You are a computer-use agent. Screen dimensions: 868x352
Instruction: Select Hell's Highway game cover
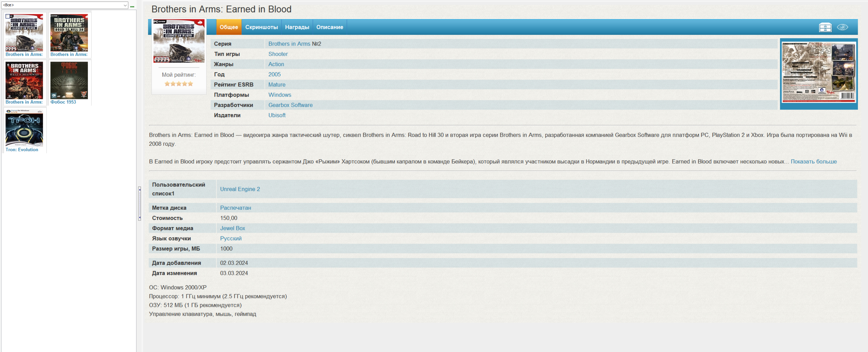point(24,80)
